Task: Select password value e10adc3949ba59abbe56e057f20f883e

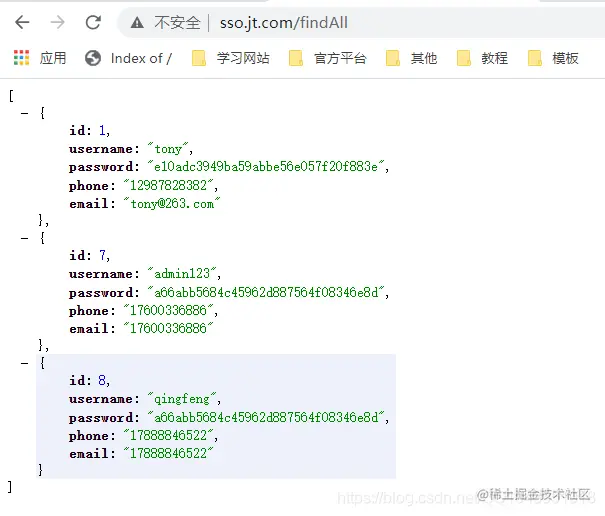Action: coord(266,167)
